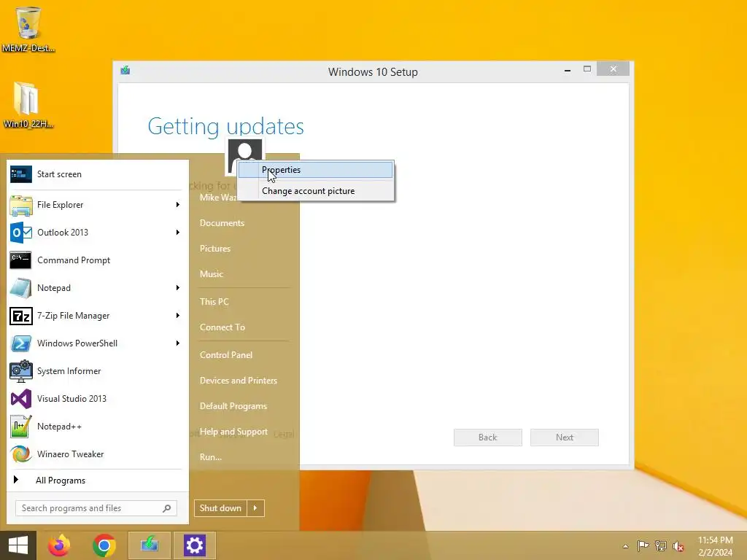Screen dimensions: 747x560
Task: Click the Command Prompt icon
Action: tap(21, 260)
